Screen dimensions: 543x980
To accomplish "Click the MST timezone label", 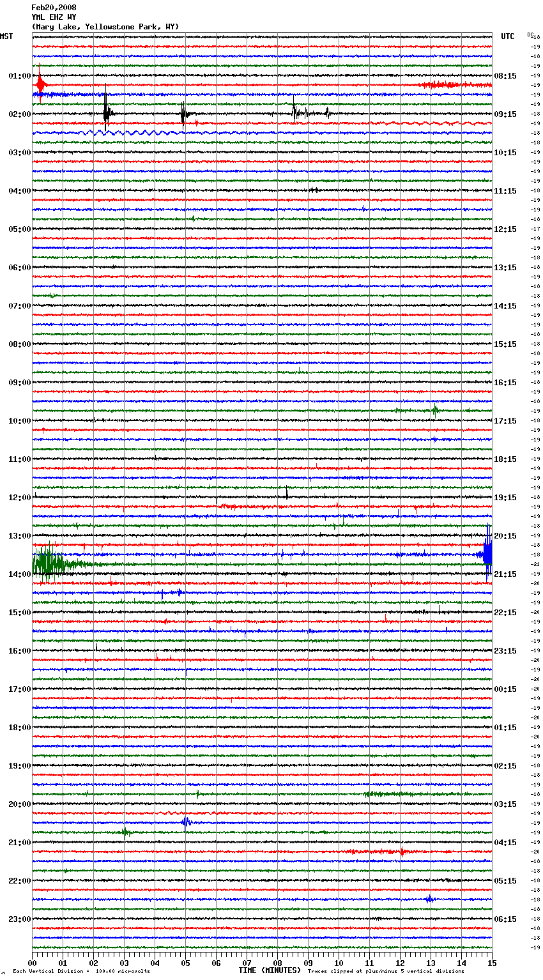I will click(x=6, y=36).
